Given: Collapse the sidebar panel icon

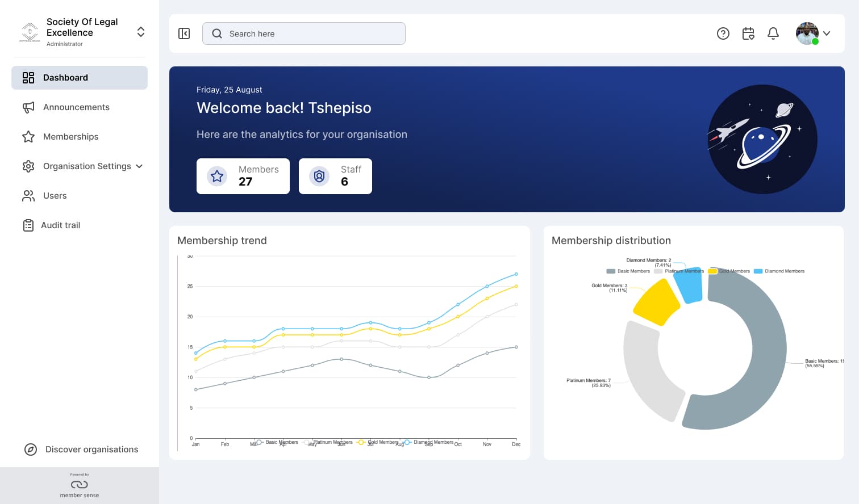Looking at the screenshot, I should [184, 33].
